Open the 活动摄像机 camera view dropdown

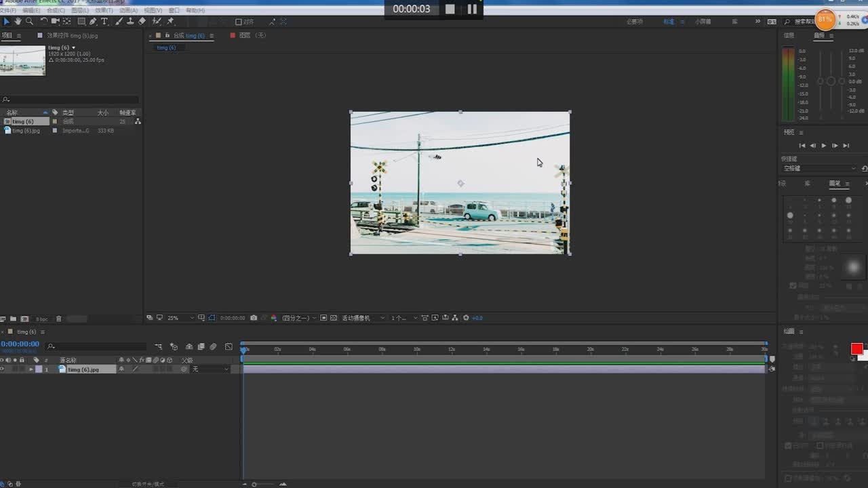[x=363, y=318]
